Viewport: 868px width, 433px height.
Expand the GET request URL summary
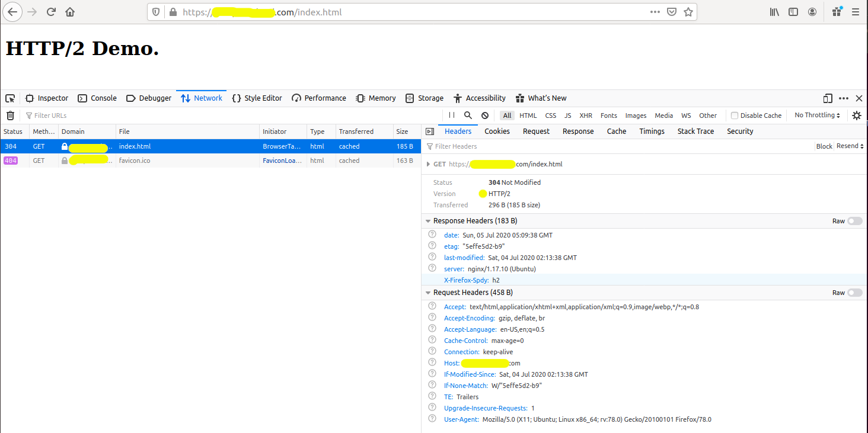[x=429, y=164]
